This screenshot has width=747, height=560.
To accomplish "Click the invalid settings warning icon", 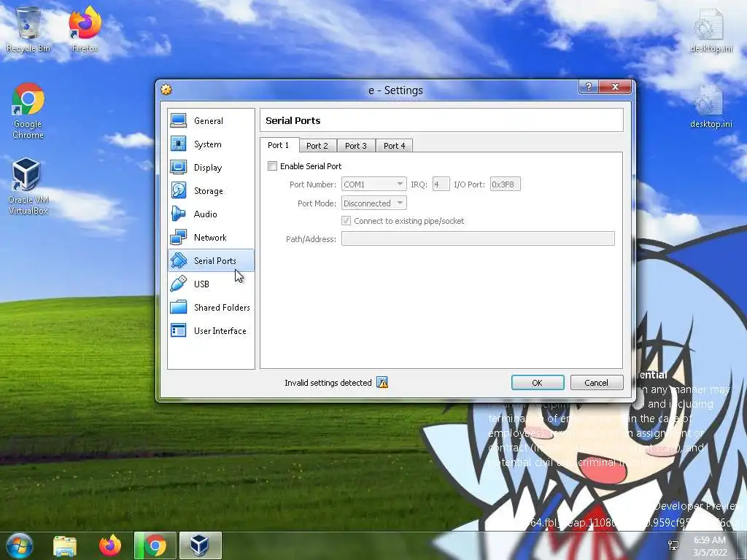I will click(382, 382).
